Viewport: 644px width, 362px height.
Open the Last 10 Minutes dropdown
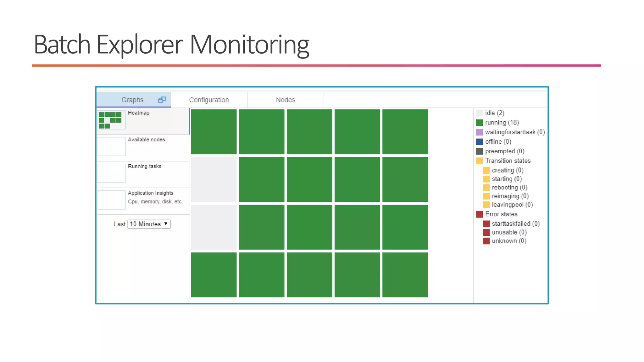[x=149, y=224]
